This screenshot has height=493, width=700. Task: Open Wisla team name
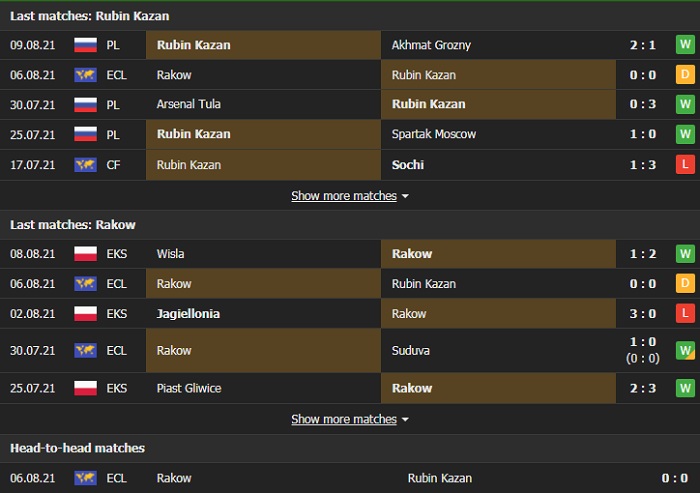pos(170,254)
